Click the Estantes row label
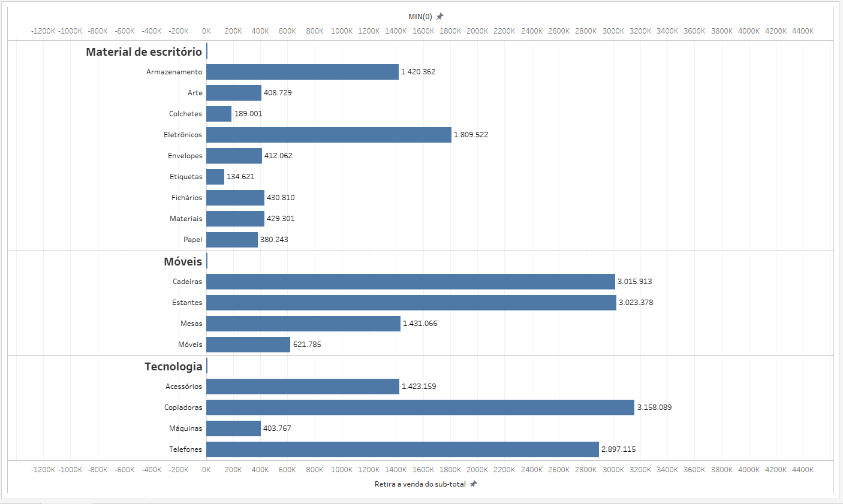This screenshot has width=843, height=504. [x=187, y=303]
